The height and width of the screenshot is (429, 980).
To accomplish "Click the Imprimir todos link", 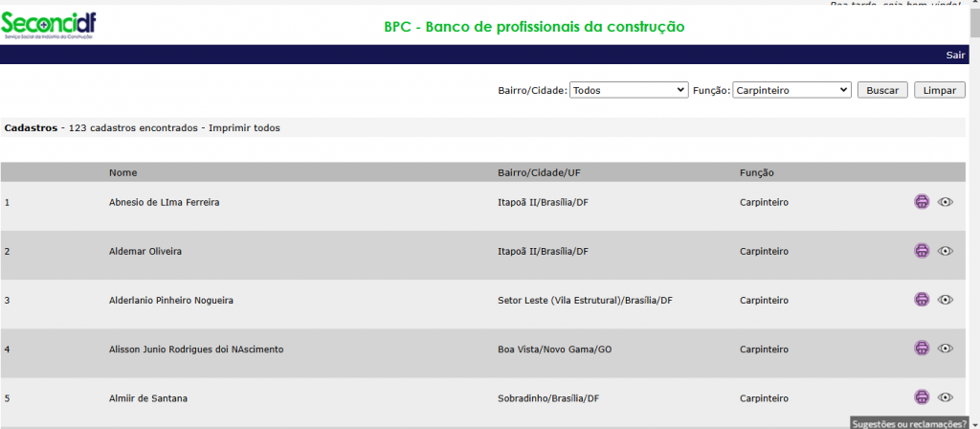I will tap(244, 127).
